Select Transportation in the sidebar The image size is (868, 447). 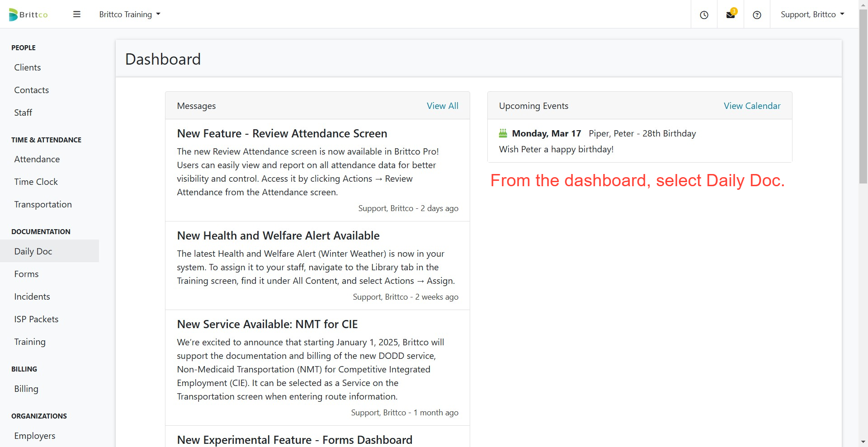(43, 204)
